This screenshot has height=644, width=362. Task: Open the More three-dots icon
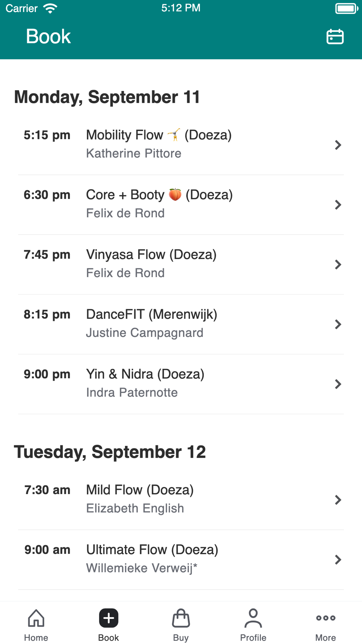tap(325, 618)
